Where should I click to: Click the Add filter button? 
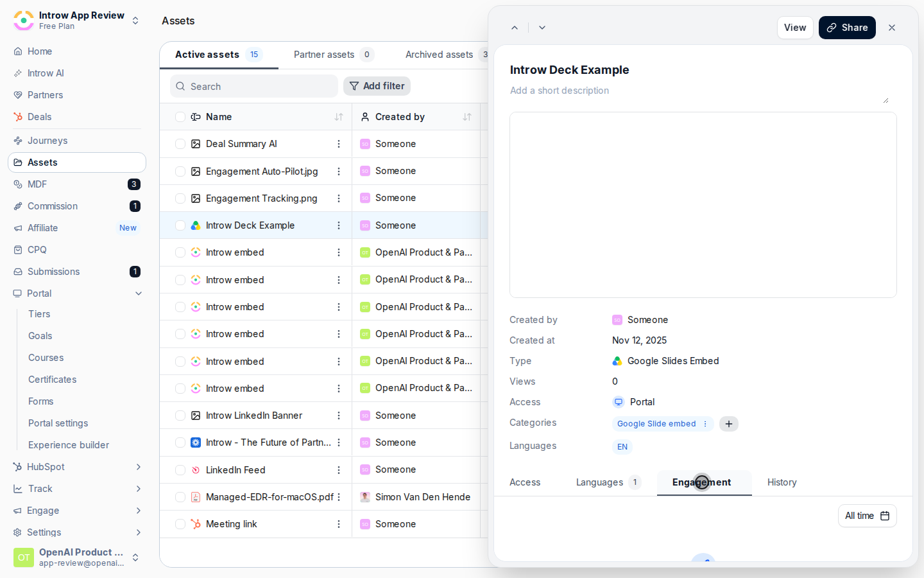pos(377,86)
